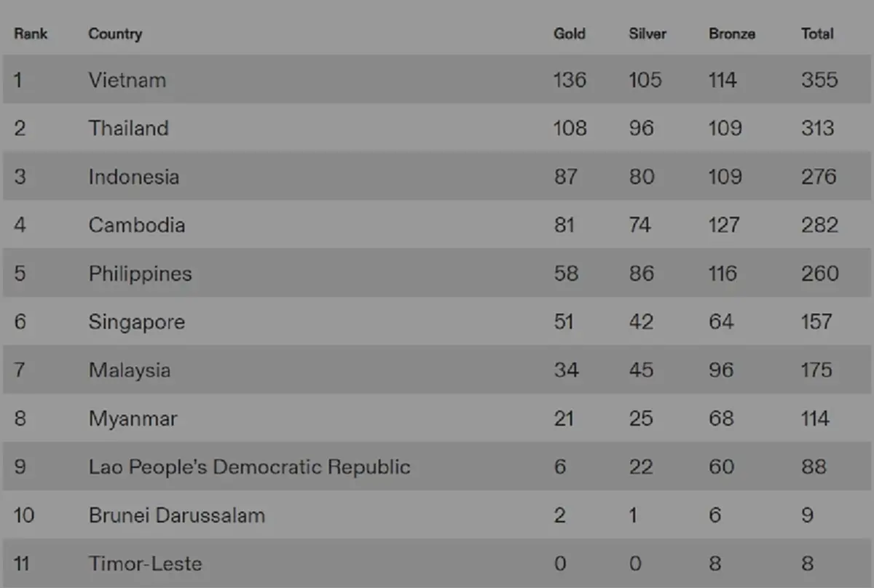The height and width of the screenshot is (588, 874).
Task: Click Singapore in the medal table
Action: coord(137,322)
